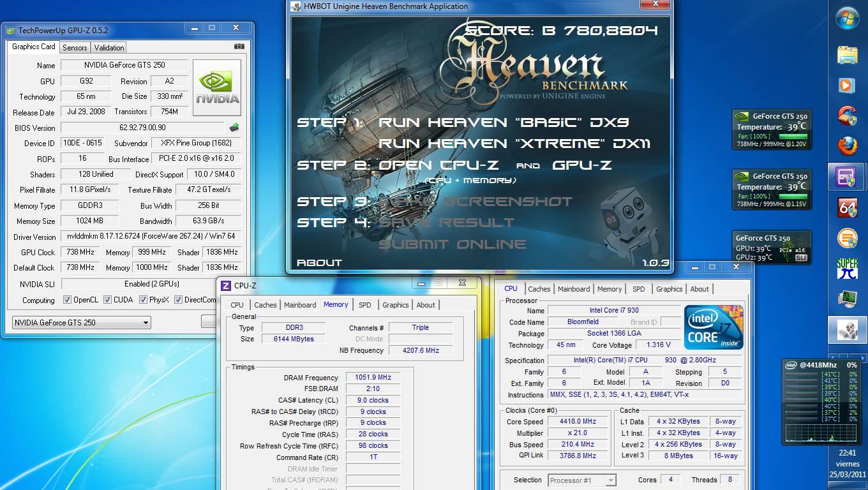
Task: Click the BIOS save chip icon in GPU-Z
Action: point(234,128)
